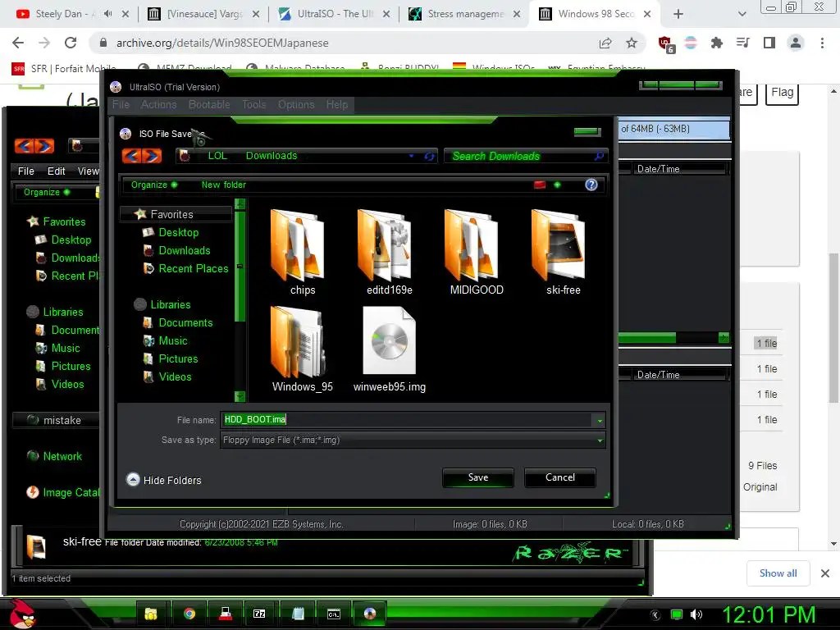Select the winweeb95.img disc image file
This screenshot has height=630, width=840.
coord(389,349)
